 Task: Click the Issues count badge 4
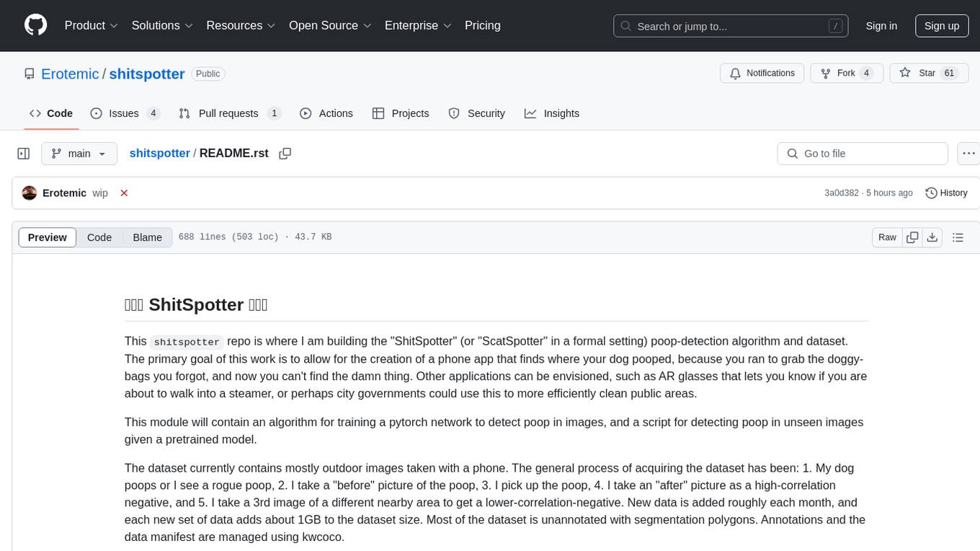point(153,113)
